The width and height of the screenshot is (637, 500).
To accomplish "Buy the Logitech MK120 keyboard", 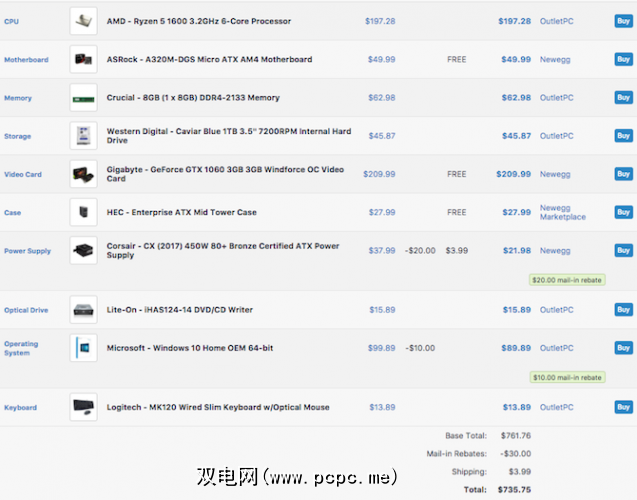I will 624,407.
